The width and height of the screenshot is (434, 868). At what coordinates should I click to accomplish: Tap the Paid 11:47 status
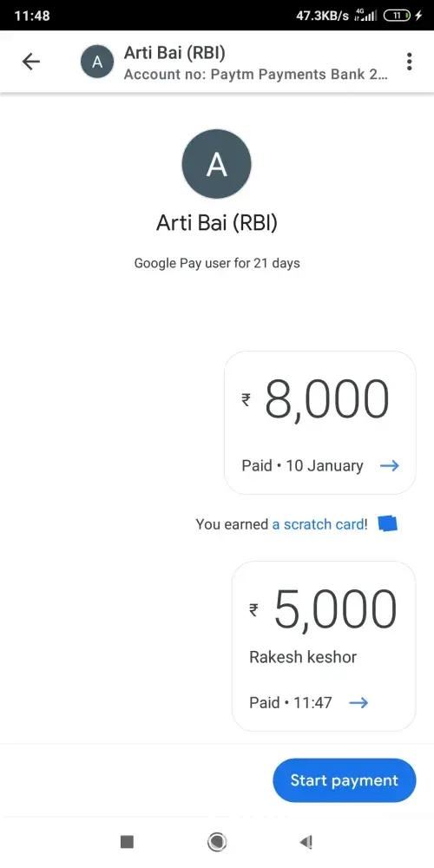pyautogui.click(x=291, y=702)
